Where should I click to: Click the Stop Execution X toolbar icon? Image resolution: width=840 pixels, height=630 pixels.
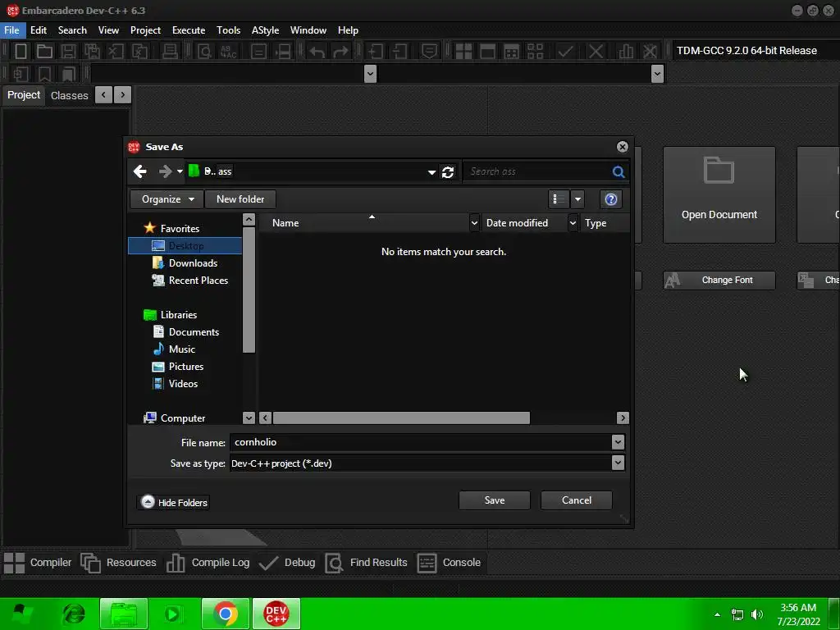[x=596, y=52]
